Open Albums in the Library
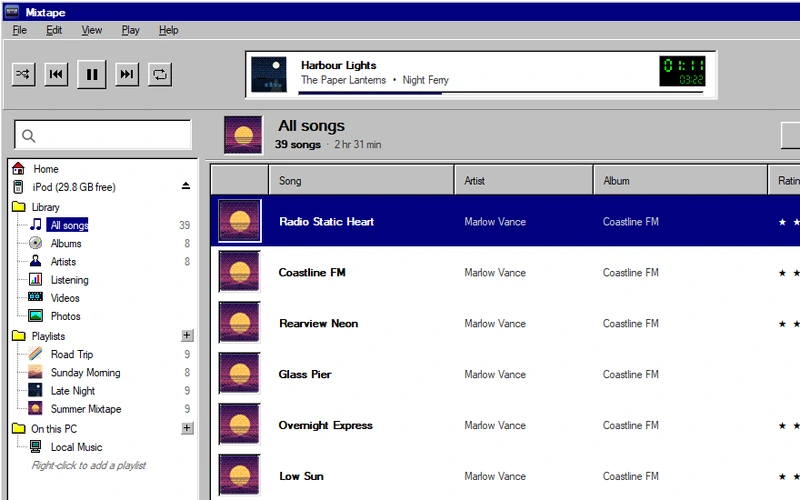 (66, 243)
